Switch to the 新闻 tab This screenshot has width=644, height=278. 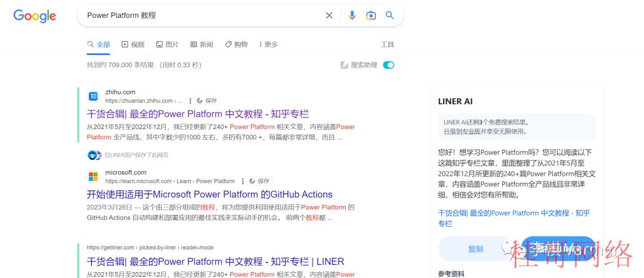[x=202, y=44]
